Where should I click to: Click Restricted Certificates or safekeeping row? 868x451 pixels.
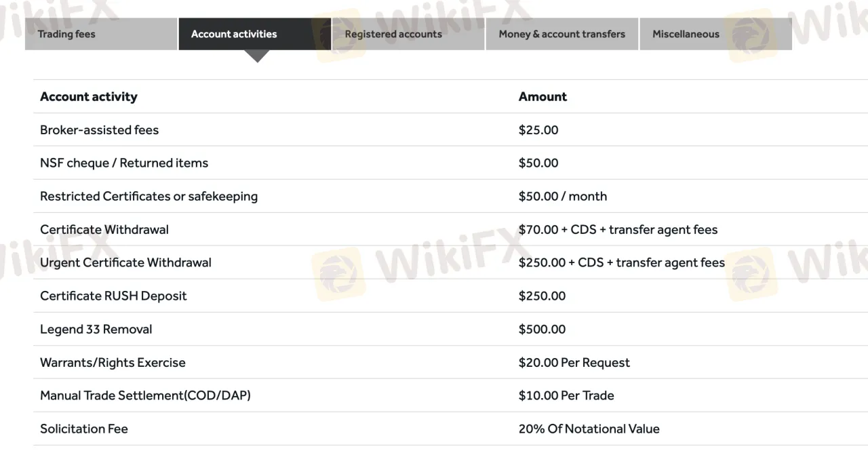450,196
